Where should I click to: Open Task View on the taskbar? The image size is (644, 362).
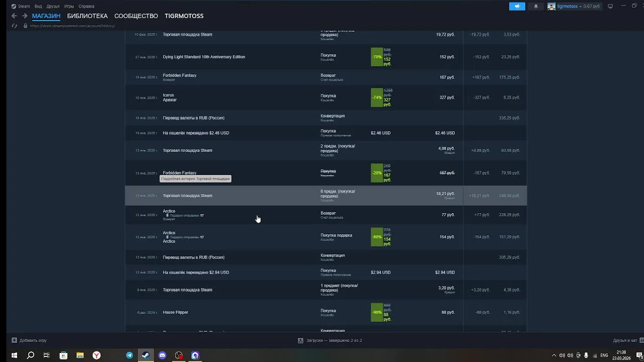(46, 355)
